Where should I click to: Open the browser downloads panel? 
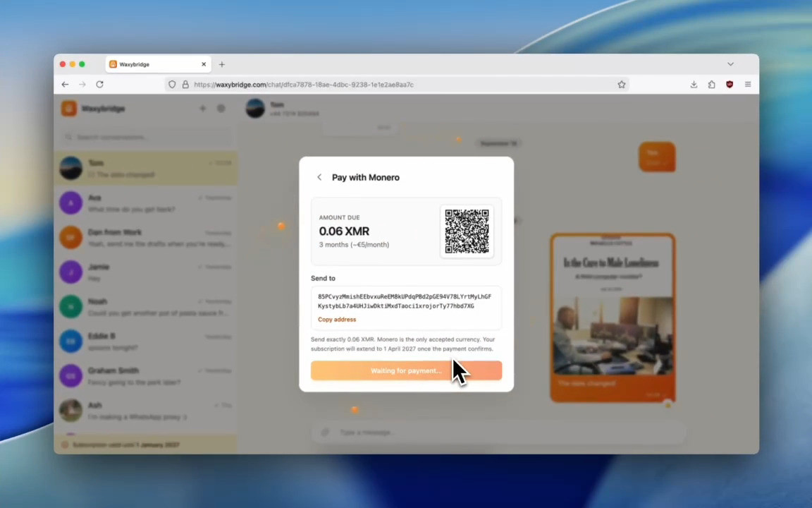(x=694, y=85)
